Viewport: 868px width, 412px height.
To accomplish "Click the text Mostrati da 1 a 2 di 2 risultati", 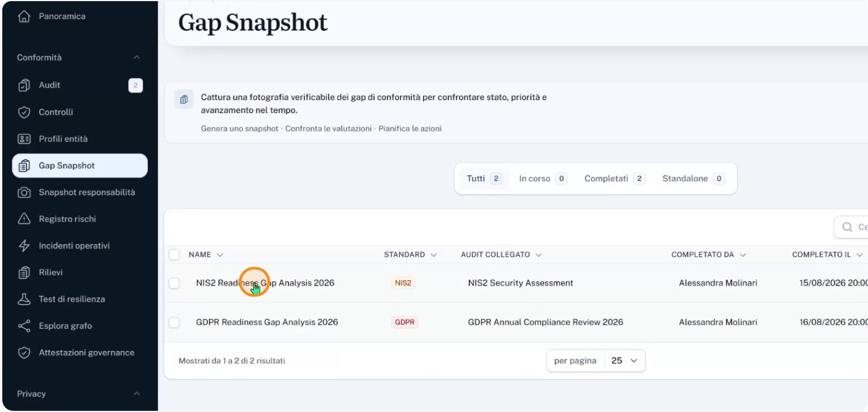I will point(232,360).
